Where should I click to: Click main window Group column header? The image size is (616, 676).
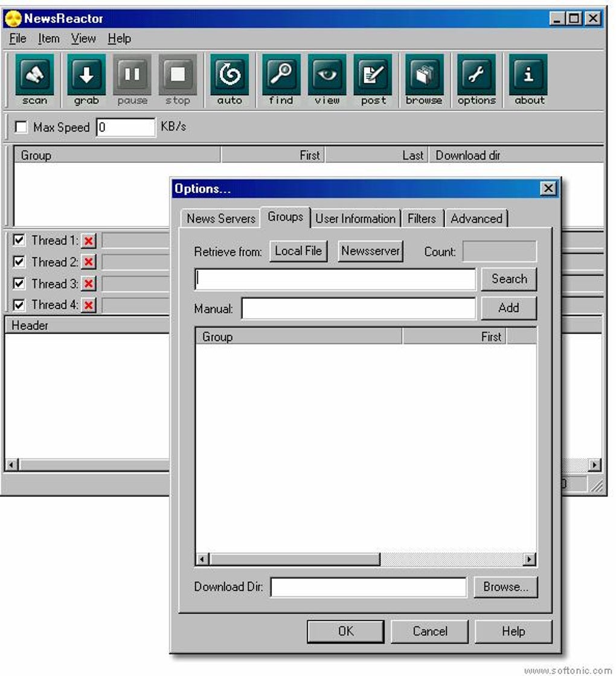pyautogui.click(x=117, y=155)
